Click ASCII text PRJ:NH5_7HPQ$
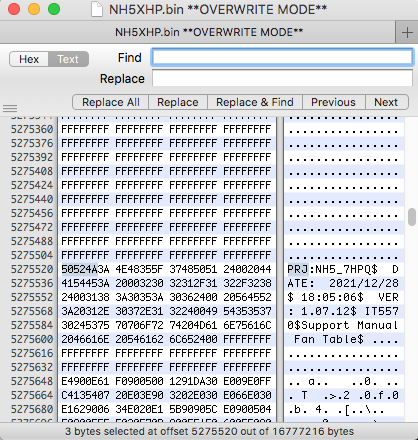 tap(332, 269)
